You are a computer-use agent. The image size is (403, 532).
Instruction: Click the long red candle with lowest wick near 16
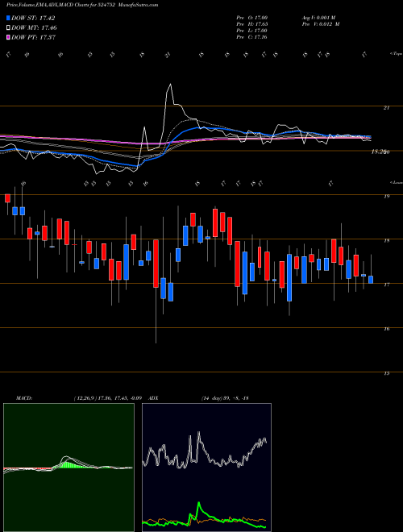(x=156, y=264)
